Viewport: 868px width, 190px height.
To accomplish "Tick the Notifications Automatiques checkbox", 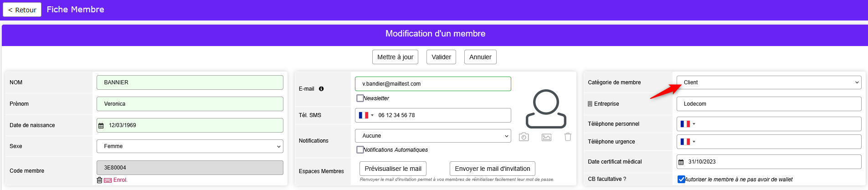I will point(360,149).
